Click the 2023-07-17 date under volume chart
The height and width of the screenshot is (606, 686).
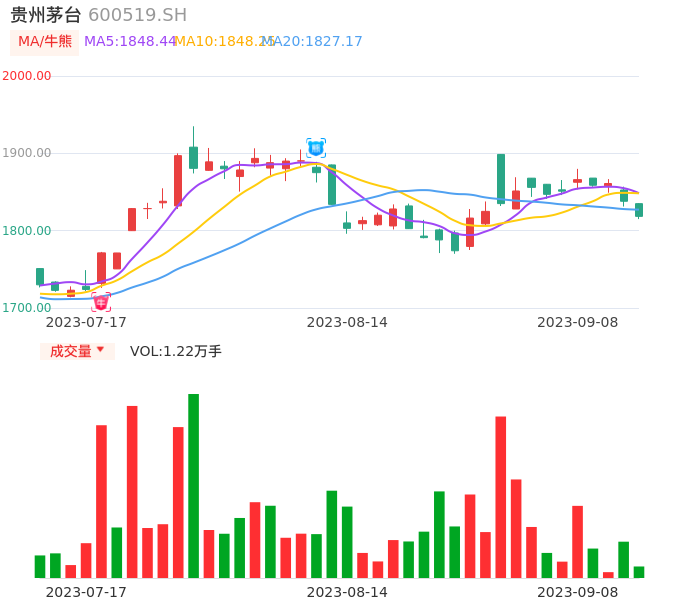[x=86, y=592]
